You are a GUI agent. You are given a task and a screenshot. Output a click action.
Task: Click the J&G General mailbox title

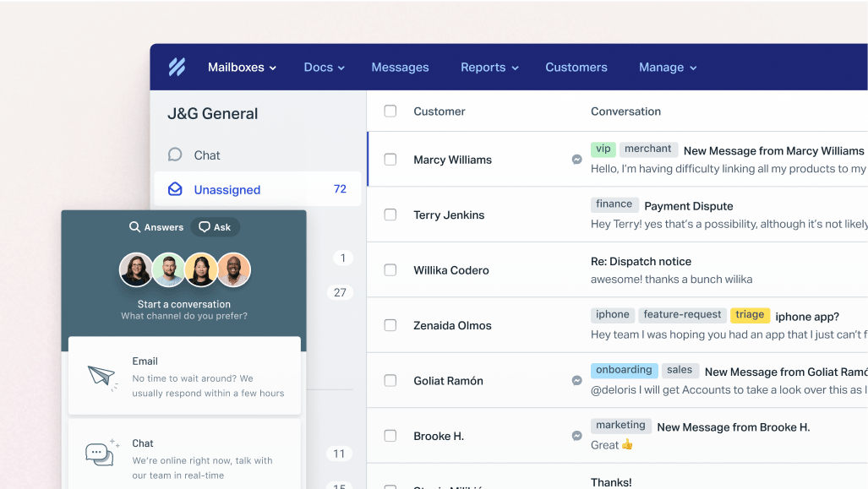[x=213, y=113]
